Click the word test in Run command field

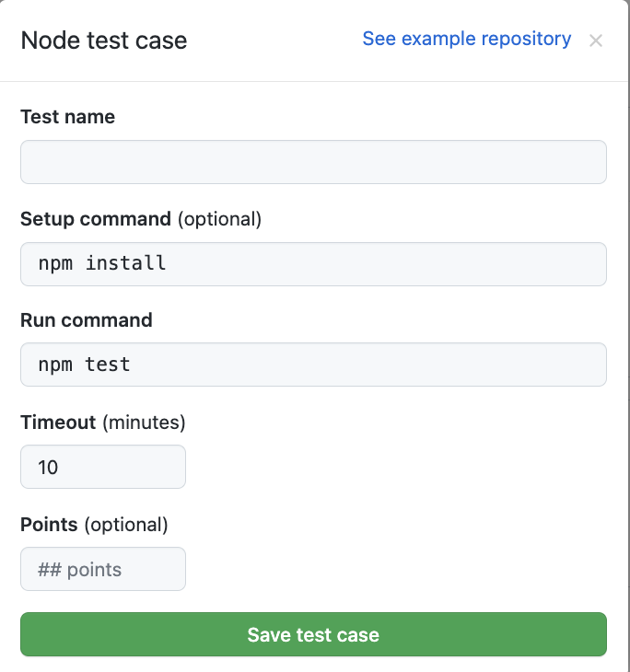coord(108,365)
